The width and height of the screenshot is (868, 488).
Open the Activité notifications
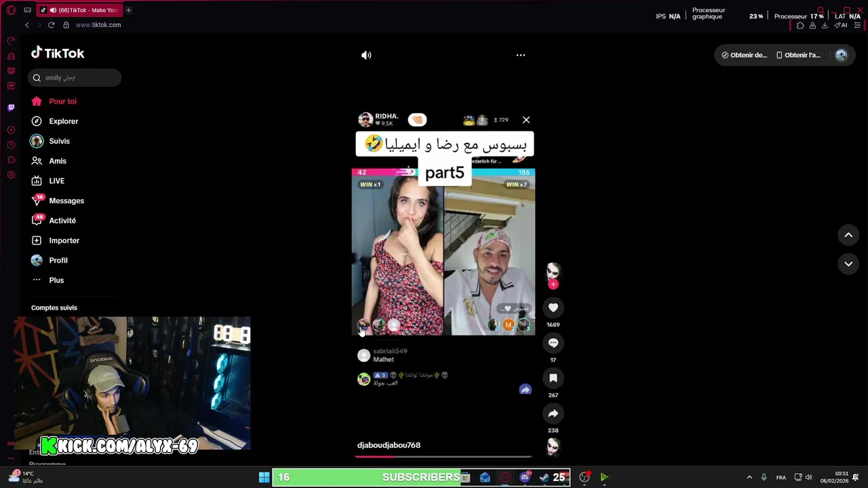point(54,221)
